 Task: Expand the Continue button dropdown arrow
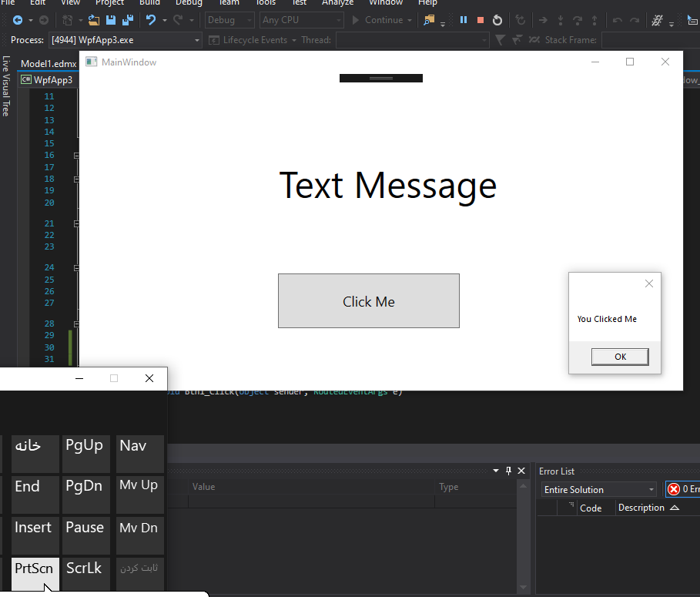click(410, 20)
